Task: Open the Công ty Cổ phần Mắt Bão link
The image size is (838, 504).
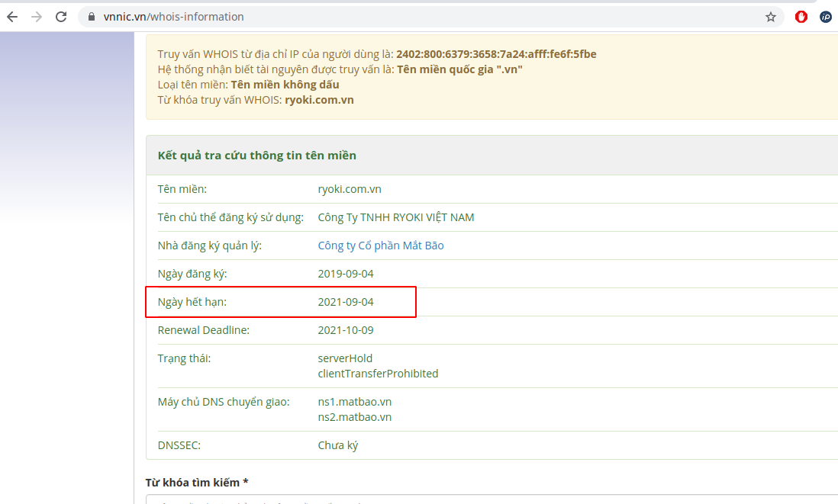Action: point(381,246)
